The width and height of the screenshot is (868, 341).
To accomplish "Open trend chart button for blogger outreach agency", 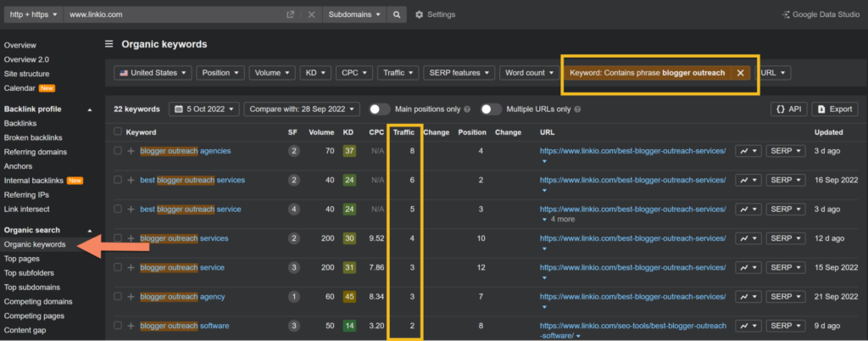I will coord(748,297).
